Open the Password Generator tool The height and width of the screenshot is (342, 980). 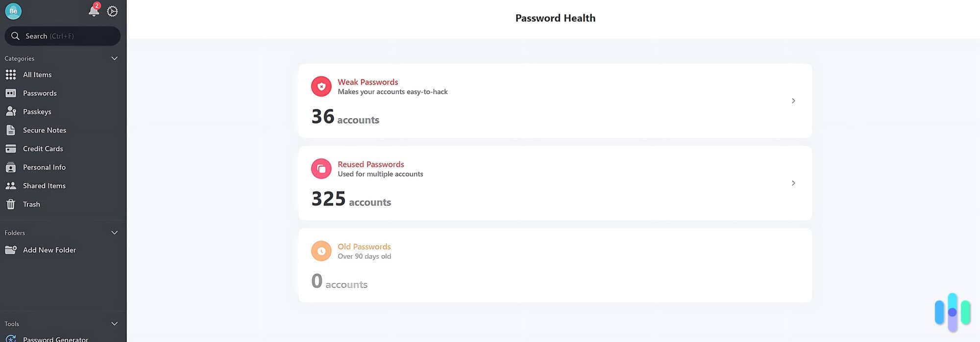[55, 339]
